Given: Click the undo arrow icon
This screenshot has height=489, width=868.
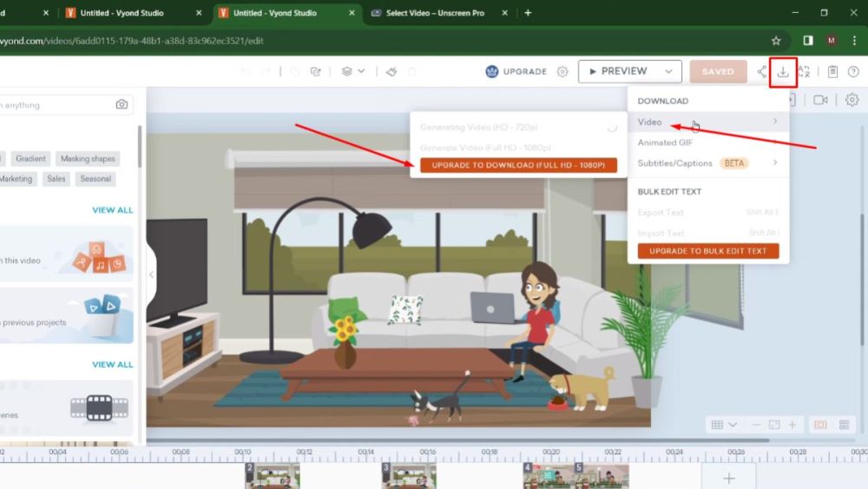Looking at the screenshot, I should pos(246,71).
